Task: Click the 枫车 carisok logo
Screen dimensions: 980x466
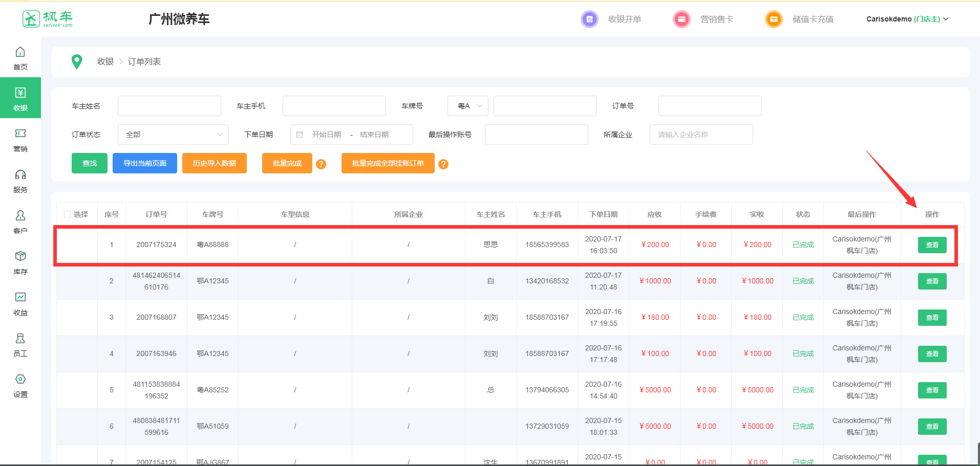Action: click(x=48, y=19)
